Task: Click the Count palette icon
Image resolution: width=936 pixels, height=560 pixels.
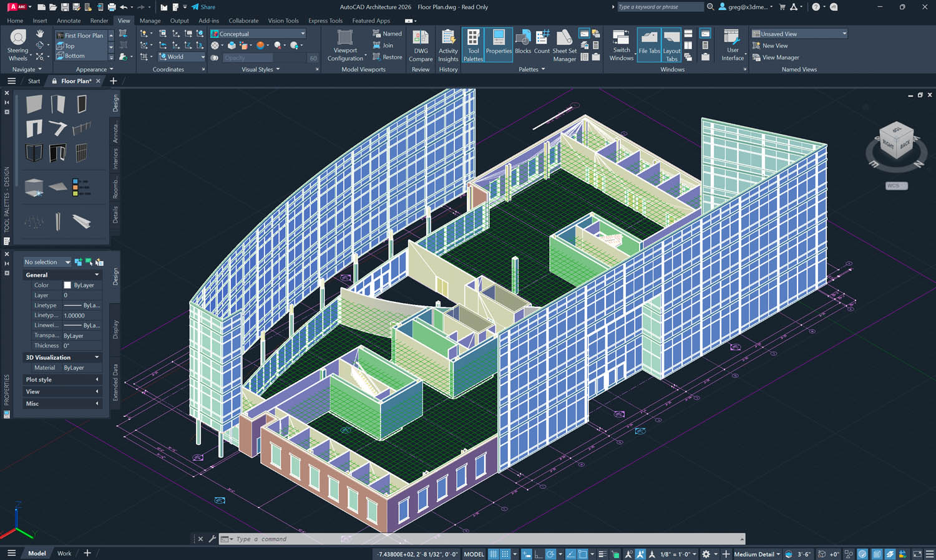Action: (542, 42)
